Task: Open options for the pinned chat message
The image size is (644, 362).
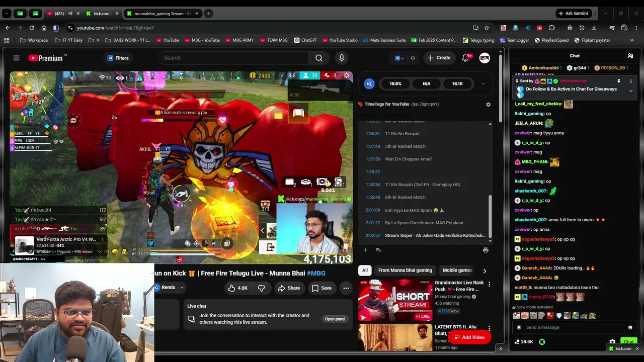Action: 631,81
